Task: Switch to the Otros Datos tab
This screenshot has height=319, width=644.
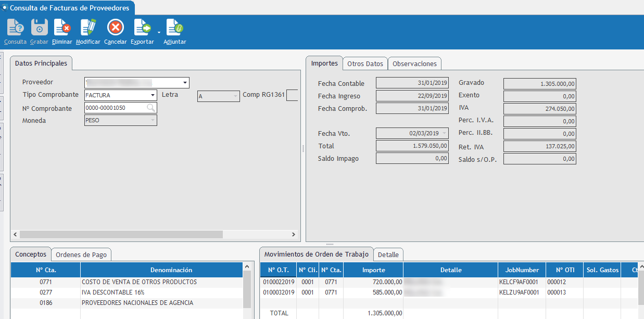Action: click(x=365, y=63)
